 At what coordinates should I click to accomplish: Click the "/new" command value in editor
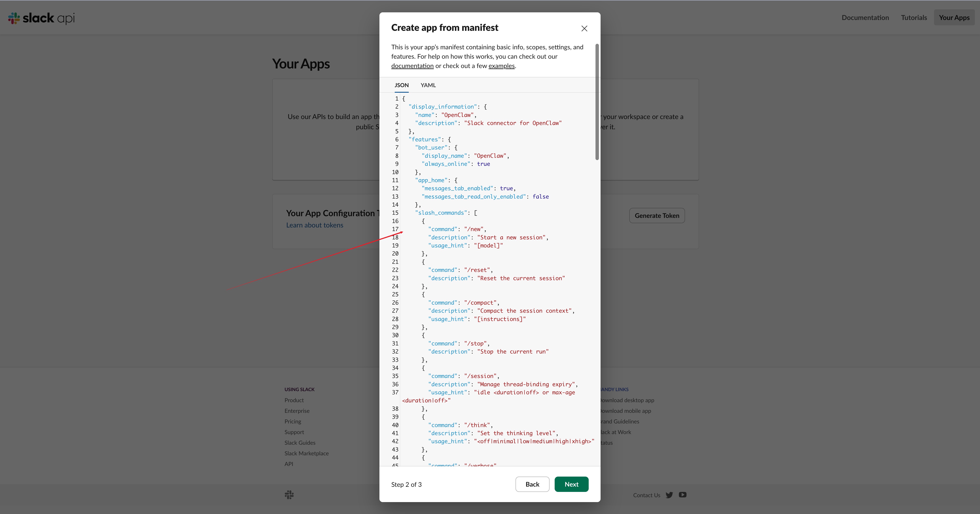[x=474, y=229]
